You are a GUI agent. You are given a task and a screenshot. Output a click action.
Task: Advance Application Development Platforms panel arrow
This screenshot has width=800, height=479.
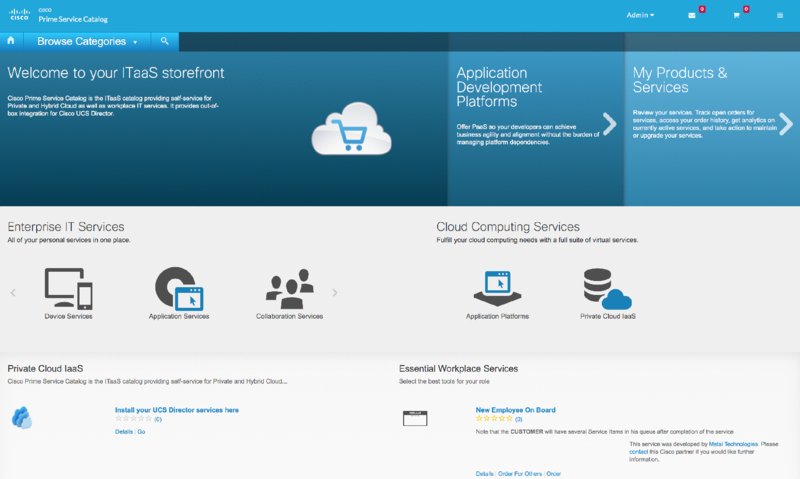coord(609,124)
